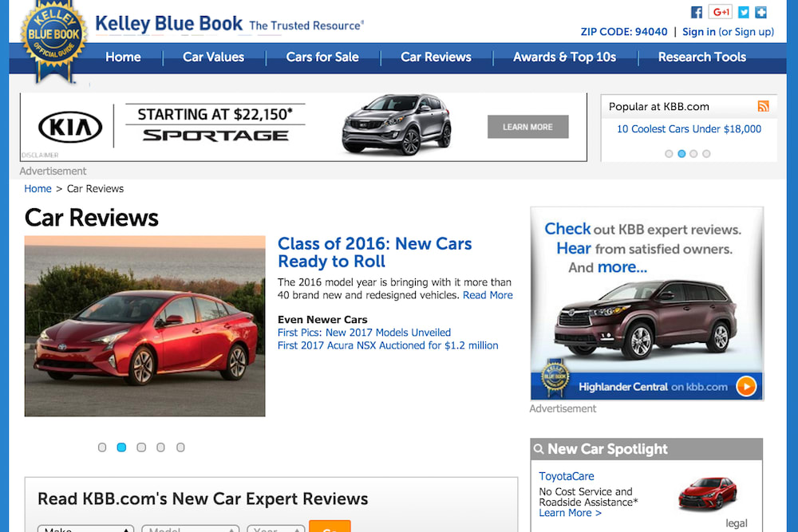Open First 2017 Acura NSX Auctioned article
The width and height of the screenshot is (798, 532).
pos(388,345)
